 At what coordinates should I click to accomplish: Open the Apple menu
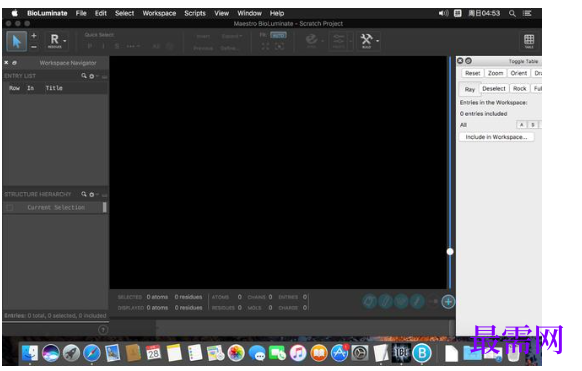[15, 13]
